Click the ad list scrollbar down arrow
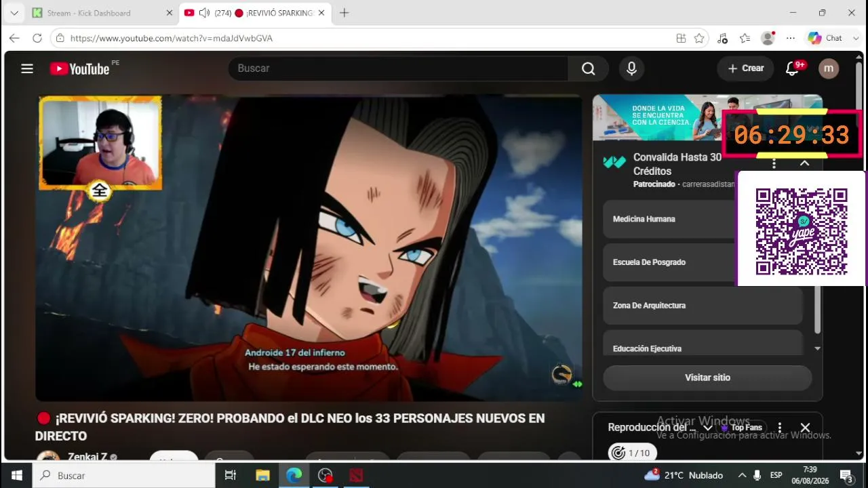 pyautogui.click(x=817, y=348)
